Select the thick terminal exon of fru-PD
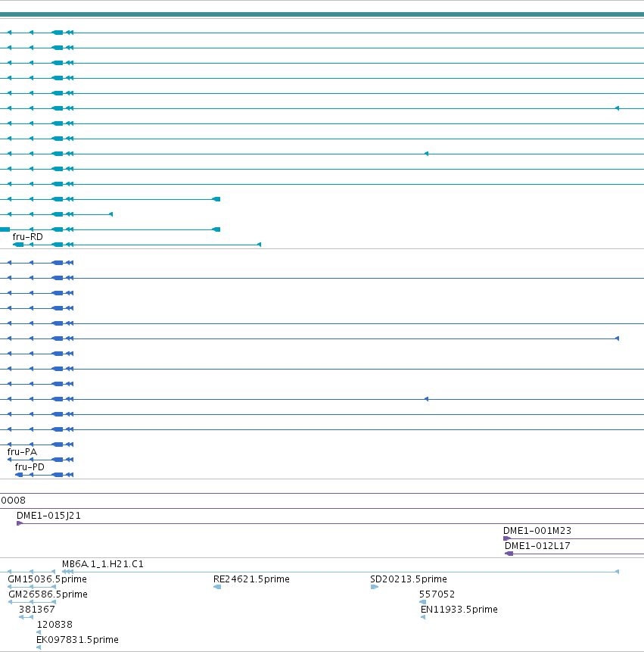This screenshot has width=644, height=652. [x=19, y=475]
